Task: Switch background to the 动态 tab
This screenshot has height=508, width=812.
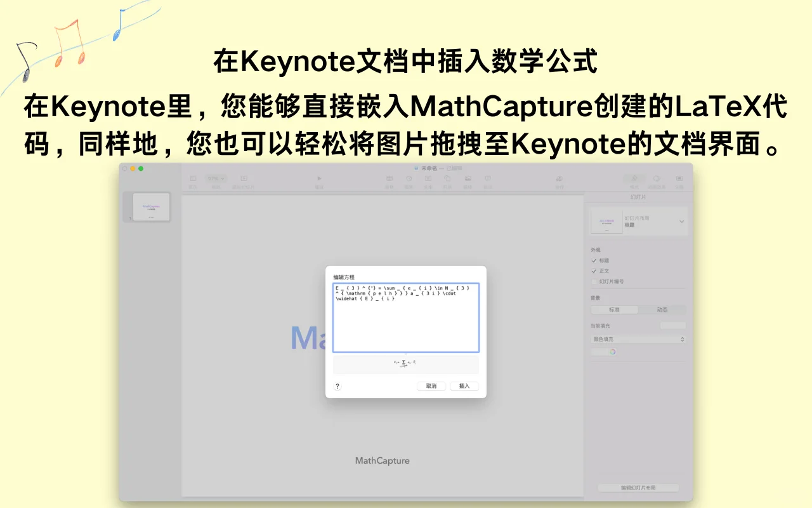Action: (x=662, y=310)
